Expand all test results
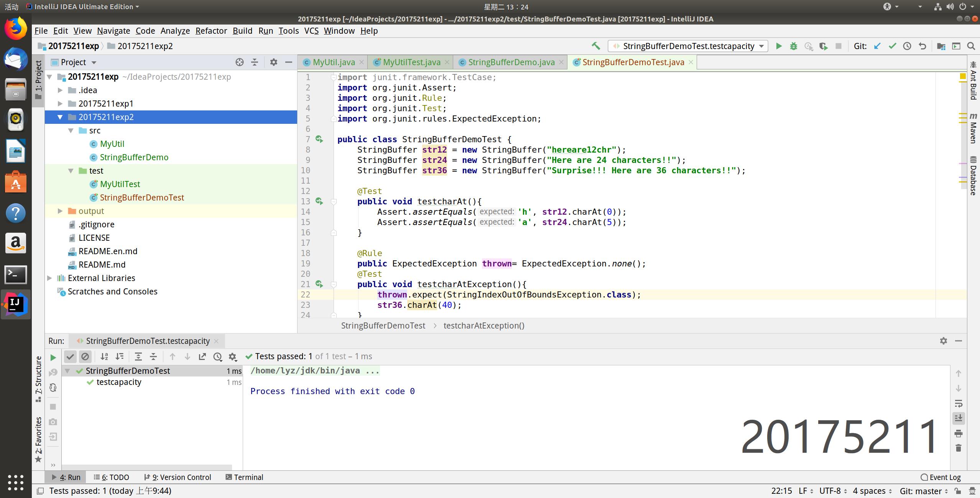Image resolution: width=980 pixels, height=498 pixels. (x=138, y=357)
